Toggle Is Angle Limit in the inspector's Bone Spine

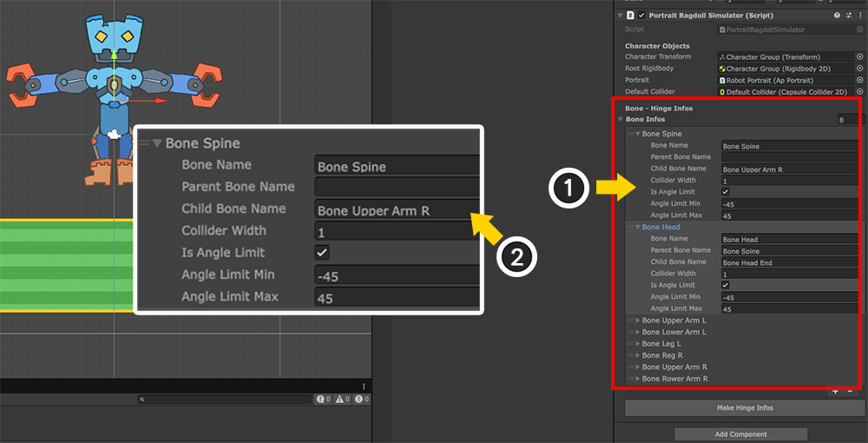726,192
